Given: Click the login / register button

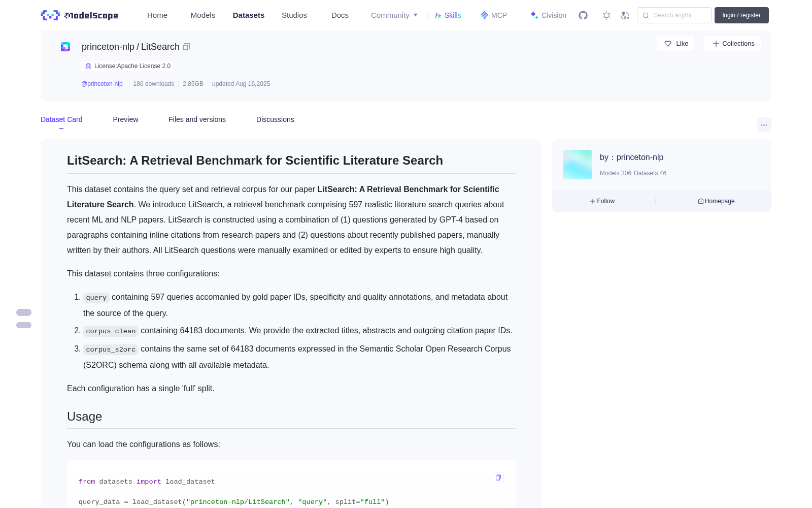Looking at the screenshot, I should (741, 15).
